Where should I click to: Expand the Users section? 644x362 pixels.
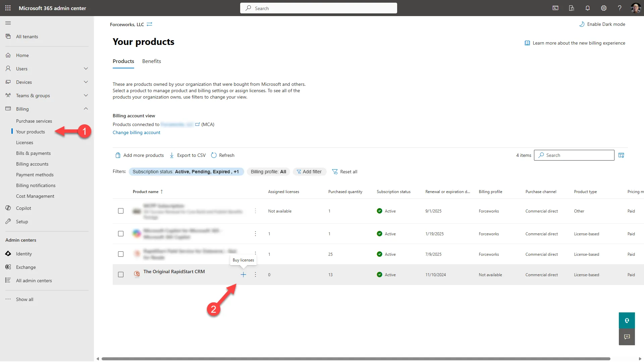pos(86,68)
